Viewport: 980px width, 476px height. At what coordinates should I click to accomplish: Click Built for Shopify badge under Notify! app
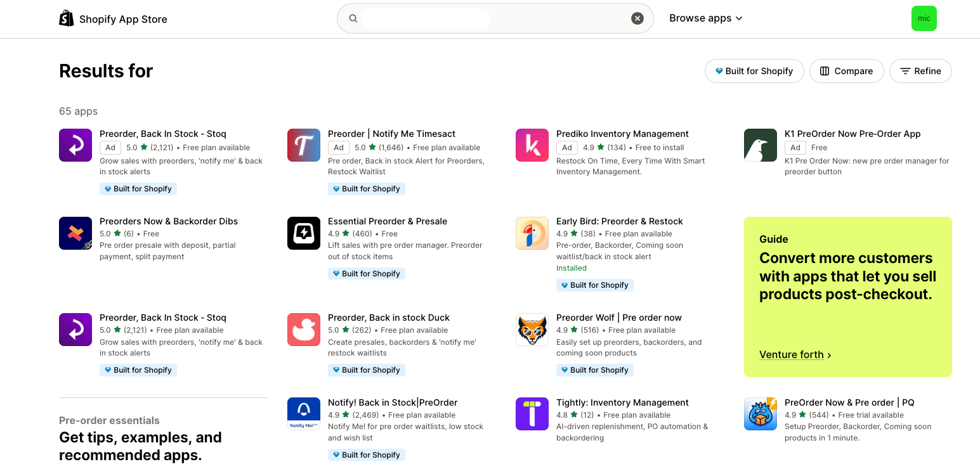click(367, 455)
